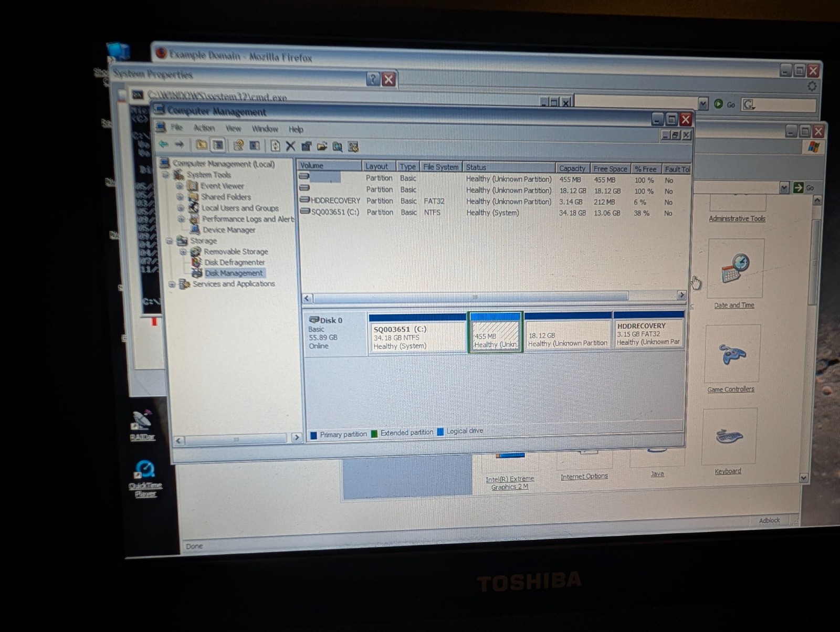This screenshot has width=840, height=632.
Task: Click the green Go icon in Firefox
Action: click(x=718, y=104)
